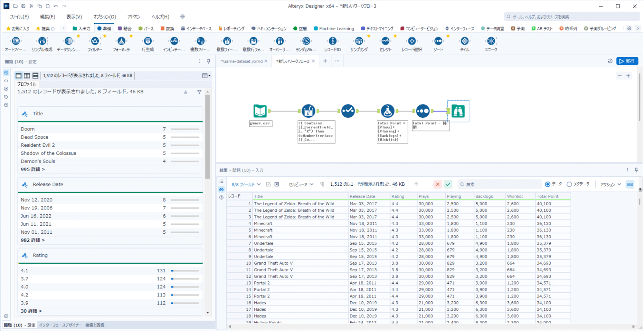This screenshot has width=644, height=331.
Task: Click the Undo icon in title bar
Action: click(56, 6)
